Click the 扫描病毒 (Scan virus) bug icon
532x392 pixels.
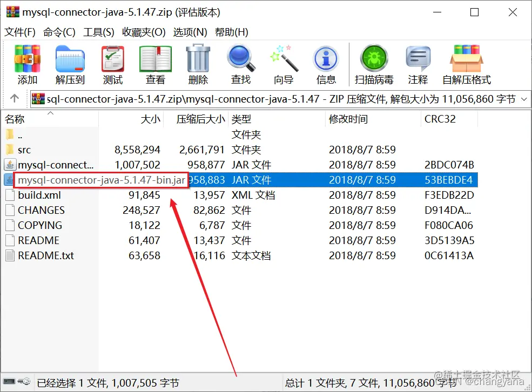(x=374, y=58)
